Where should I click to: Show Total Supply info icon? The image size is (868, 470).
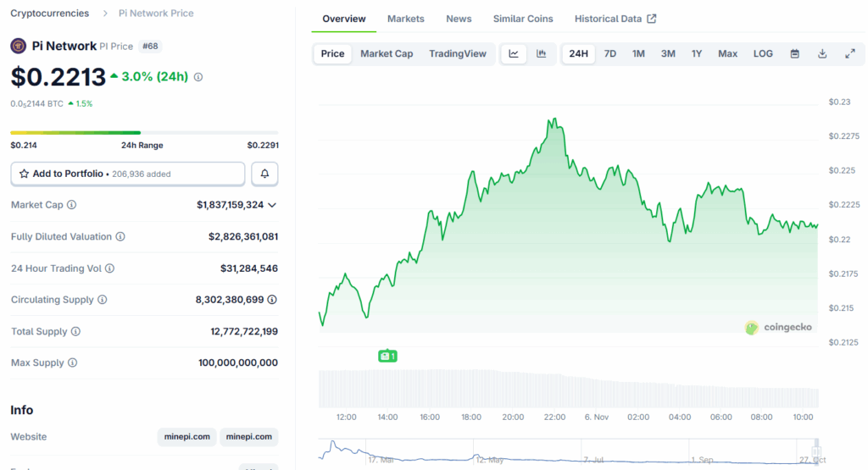(75, 331)
